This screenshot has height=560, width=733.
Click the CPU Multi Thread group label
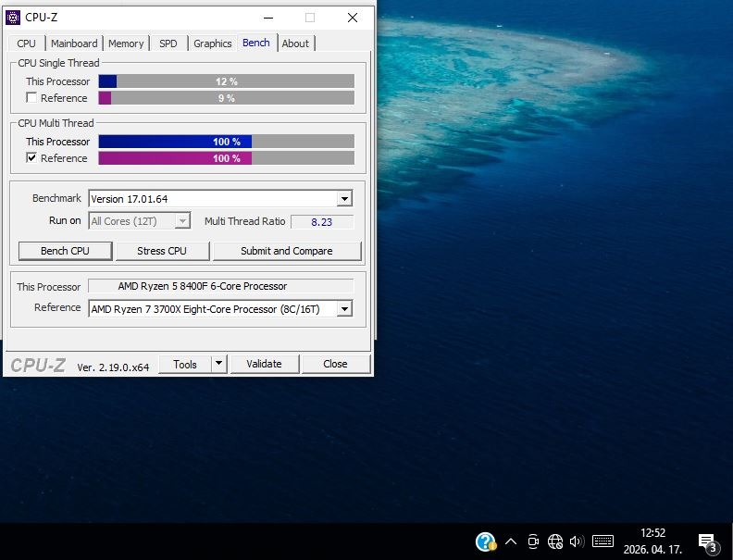56,123
